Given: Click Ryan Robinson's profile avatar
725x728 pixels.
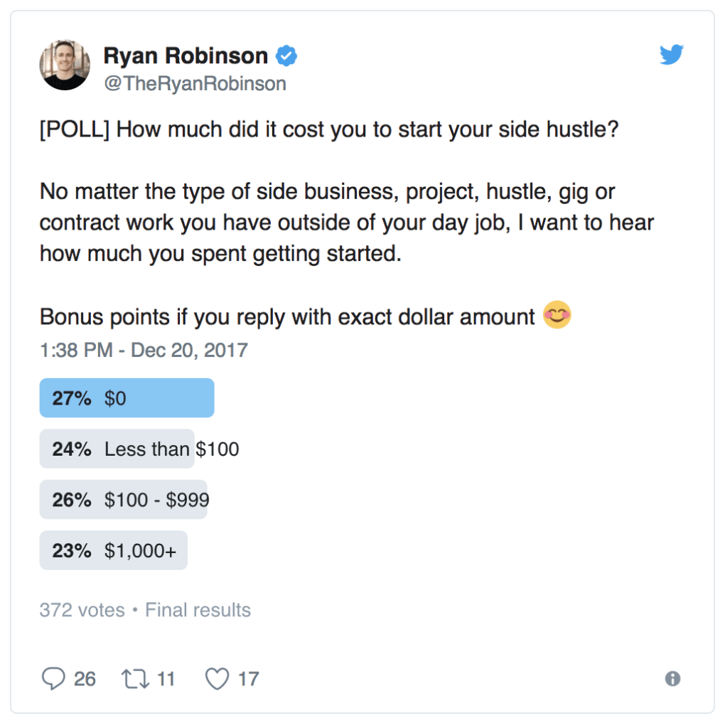Looking at the screenshot, I should click(64, 64).
